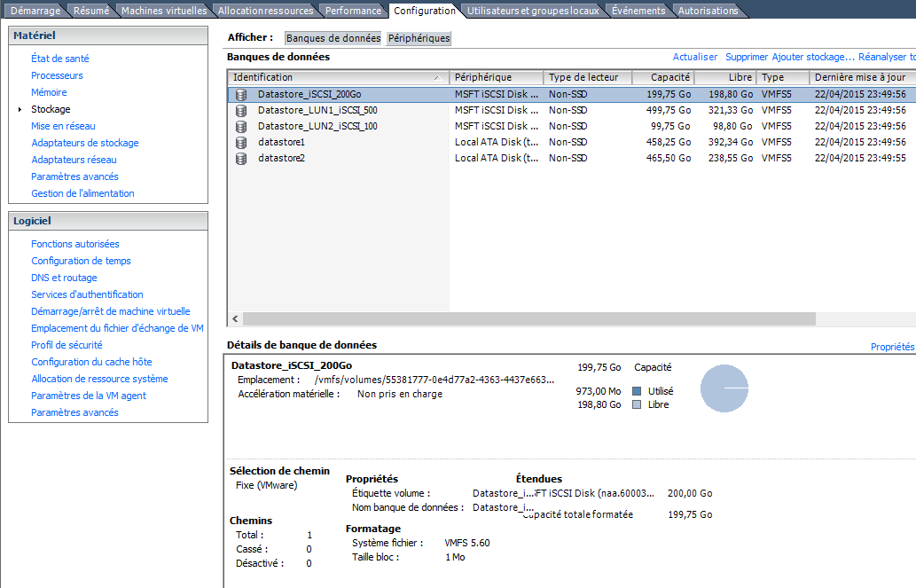The height and width of the screenshot is (588, 916).
Task: Open Services d'authentification section
Action: tap(87, 294)
